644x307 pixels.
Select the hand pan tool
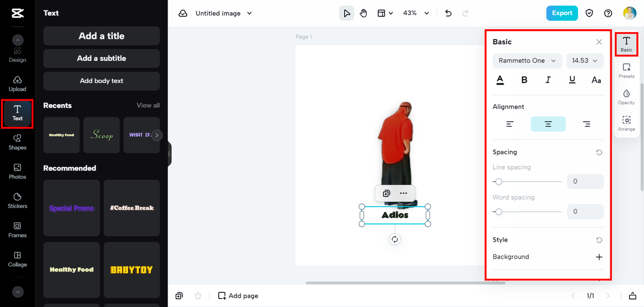tap(363, 14)
